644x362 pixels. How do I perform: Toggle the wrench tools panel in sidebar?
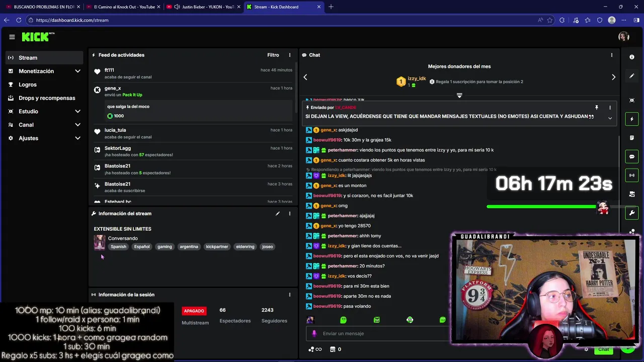click(632, 213)
